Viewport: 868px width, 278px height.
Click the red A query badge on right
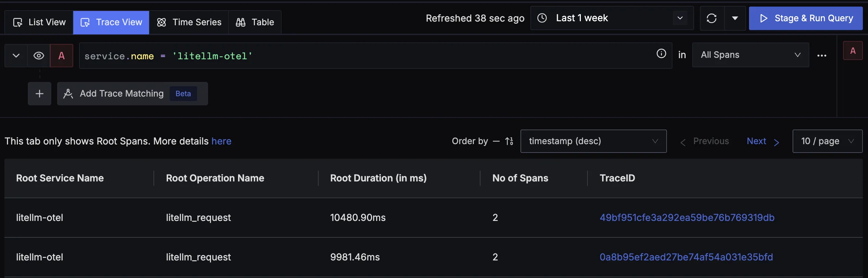(853, 51)
